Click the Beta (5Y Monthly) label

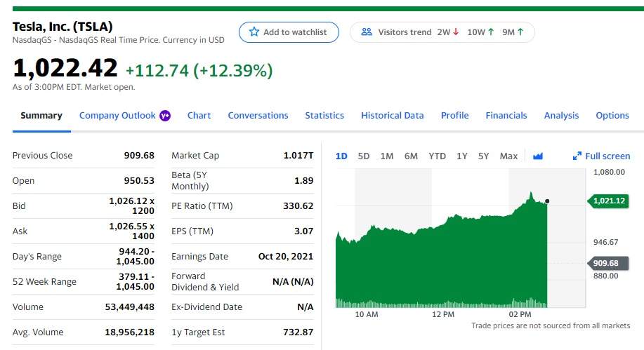[190, 180]
